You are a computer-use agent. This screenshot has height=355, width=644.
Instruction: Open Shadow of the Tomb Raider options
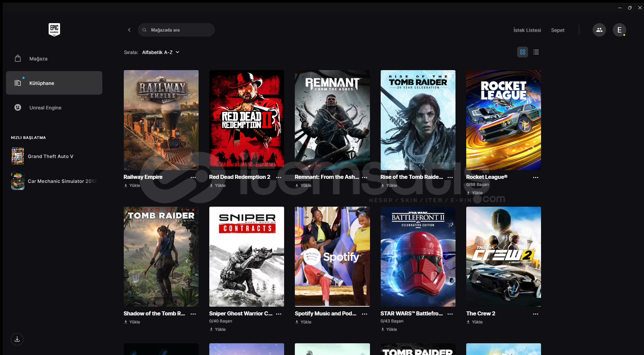(193, 314)
